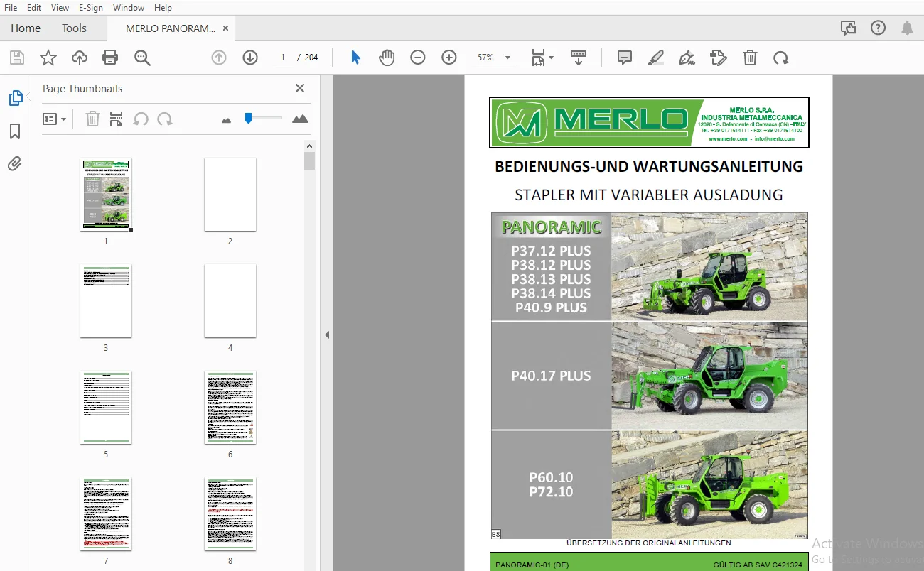Print the PDF document
The image size is (924, 571).
coord(110,58)
